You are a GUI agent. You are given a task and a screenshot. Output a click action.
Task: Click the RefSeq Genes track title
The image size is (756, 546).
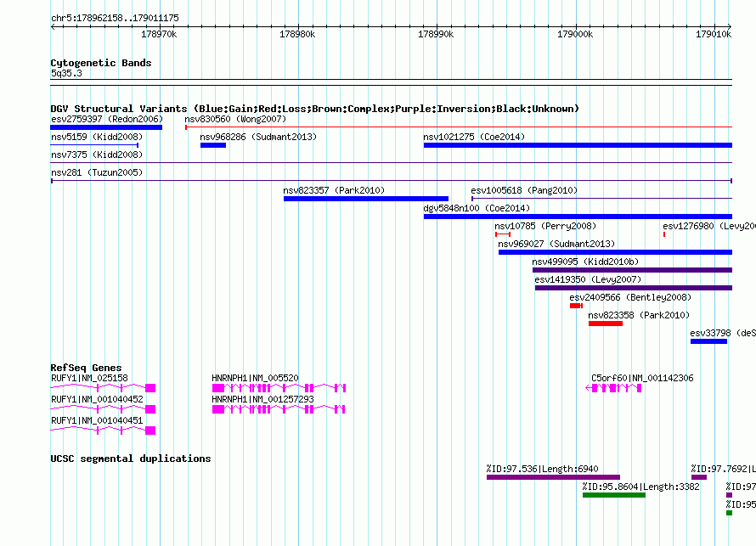[x=86, y=368]
